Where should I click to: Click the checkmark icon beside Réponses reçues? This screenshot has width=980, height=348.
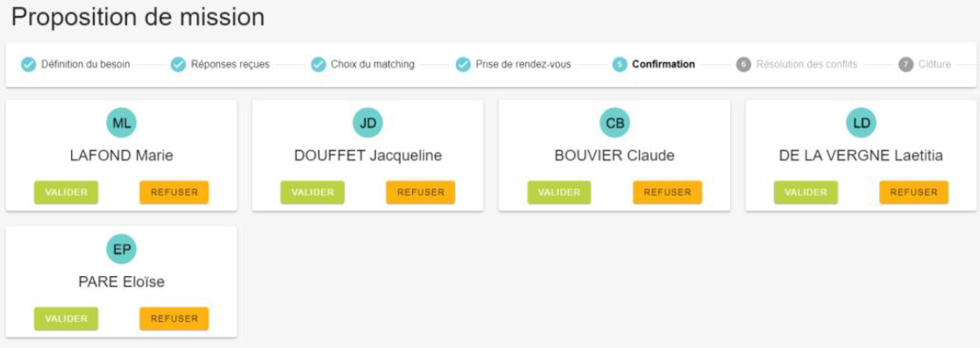[x=178, y=64]
